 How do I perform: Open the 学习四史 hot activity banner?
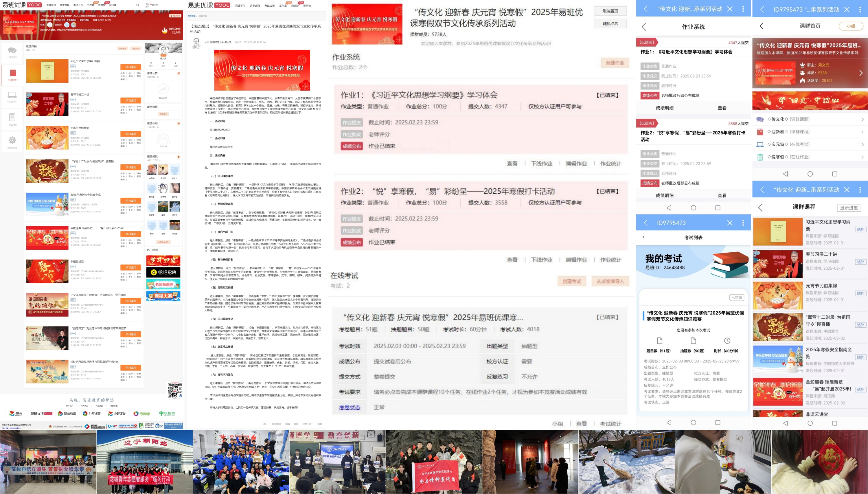(163, 260)
